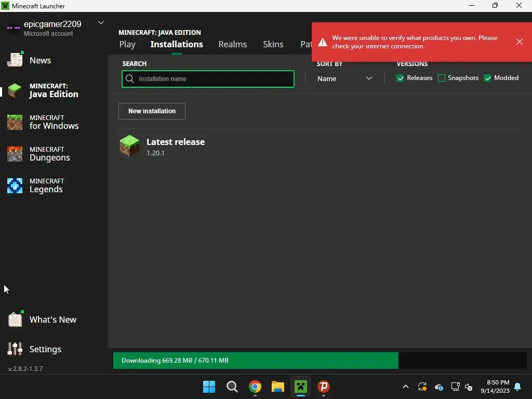Click the warning triangle icon in error banner
The width and height of the screenshot is (532, 399).
click(323, 42)
